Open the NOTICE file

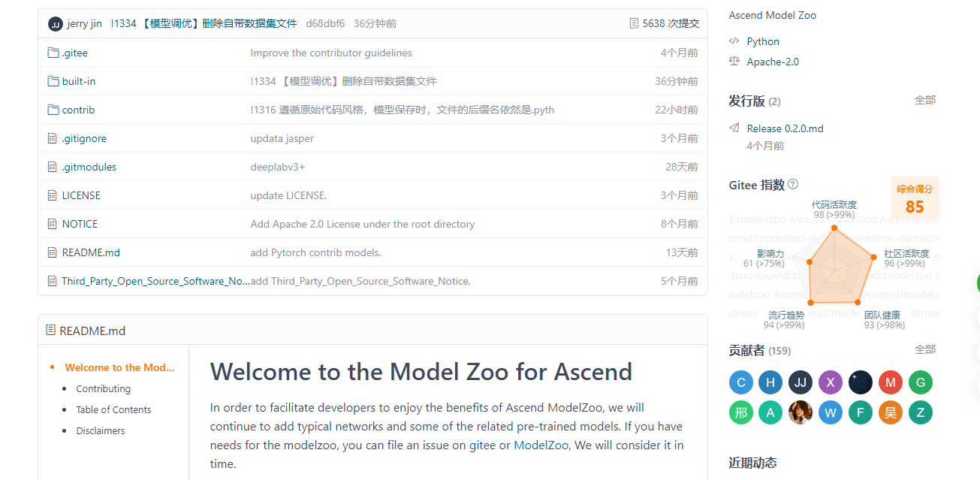[x=80, y=224]
